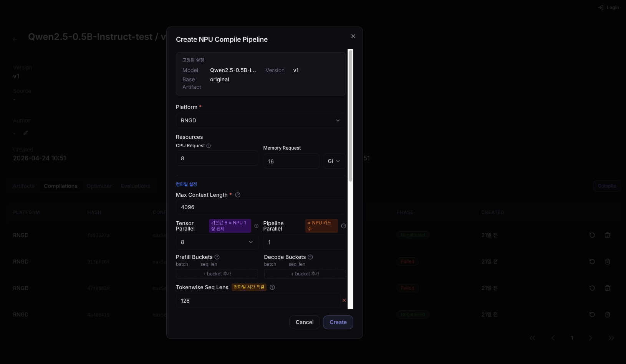626x364 pixels.
Task: Click the fc83327a hash text
Action: point(98,236)
